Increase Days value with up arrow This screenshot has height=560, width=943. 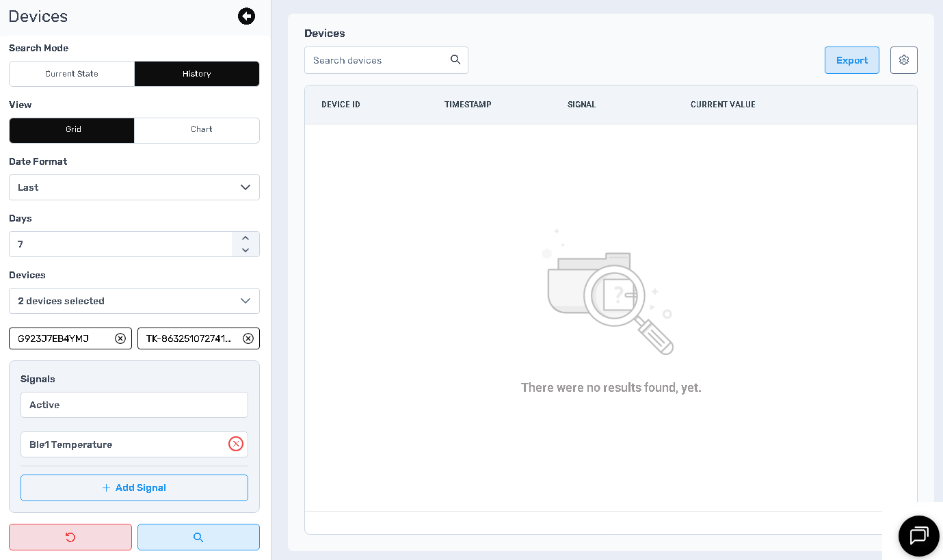click(245, 238)
